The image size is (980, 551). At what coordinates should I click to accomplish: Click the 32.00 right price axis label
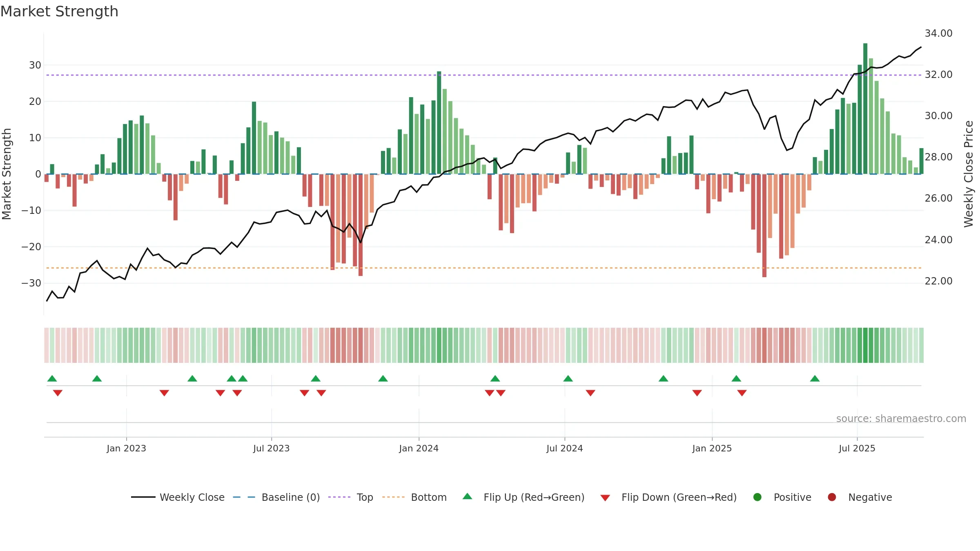pos(939,74)
